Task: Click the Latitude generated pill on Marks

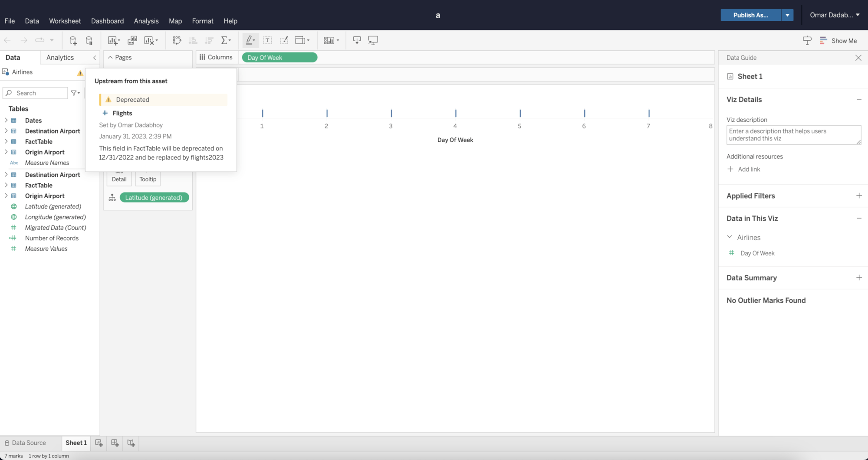Action: point(154,197)
